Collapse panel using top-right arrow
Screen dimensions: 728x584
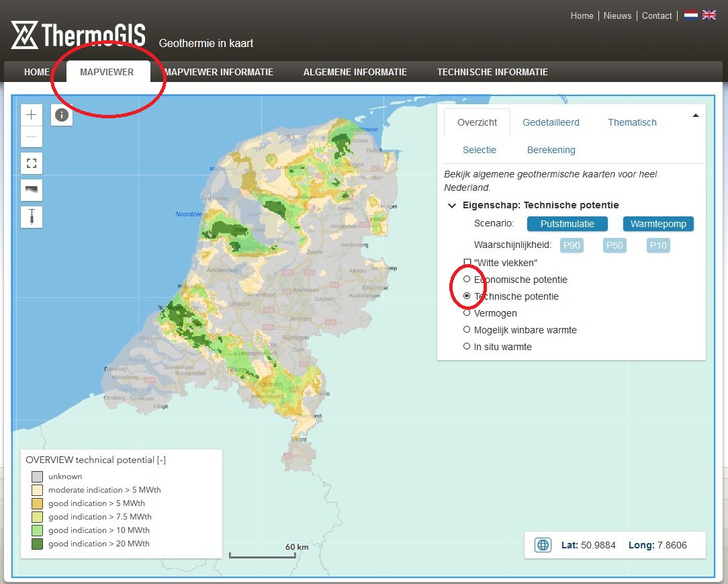696,116
